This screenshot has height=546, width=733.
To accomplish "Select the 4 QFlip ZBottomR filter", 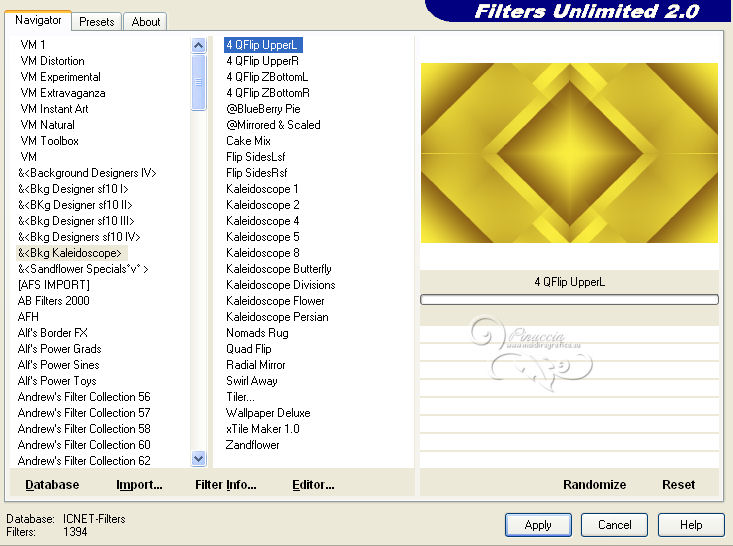I will click(x=268, y=93).
